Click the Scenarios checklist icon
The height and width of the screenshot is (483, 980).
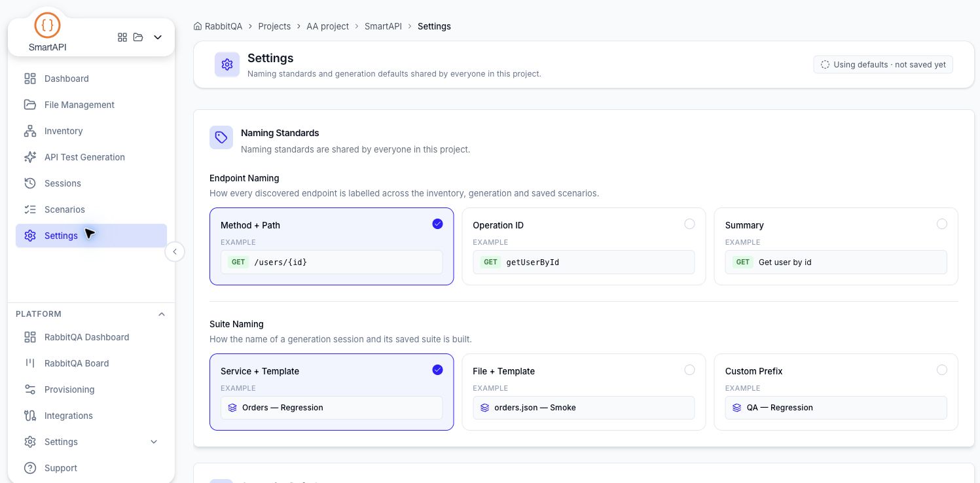30,209
